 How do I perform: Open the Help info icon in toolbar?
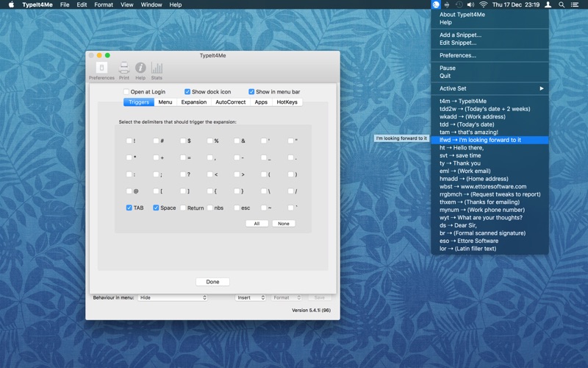140,68
